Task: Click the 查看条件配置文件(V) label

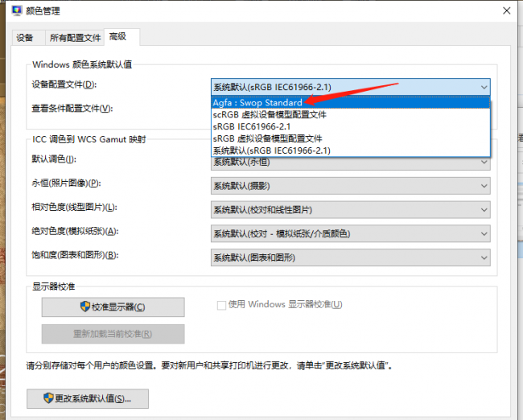Action: (72, 109)
